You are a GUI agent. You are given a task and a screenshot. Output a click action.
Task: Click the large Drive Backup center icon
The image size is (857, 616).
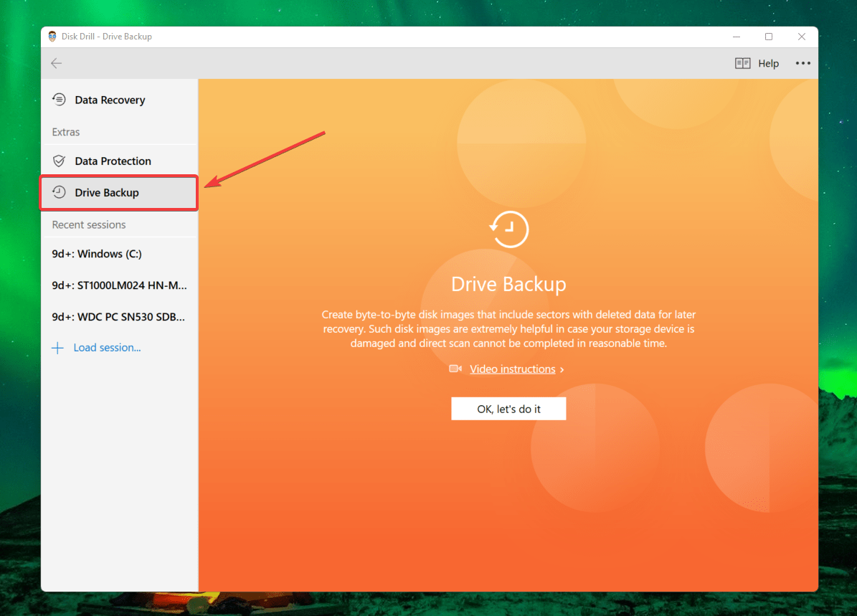coord(509,229)
